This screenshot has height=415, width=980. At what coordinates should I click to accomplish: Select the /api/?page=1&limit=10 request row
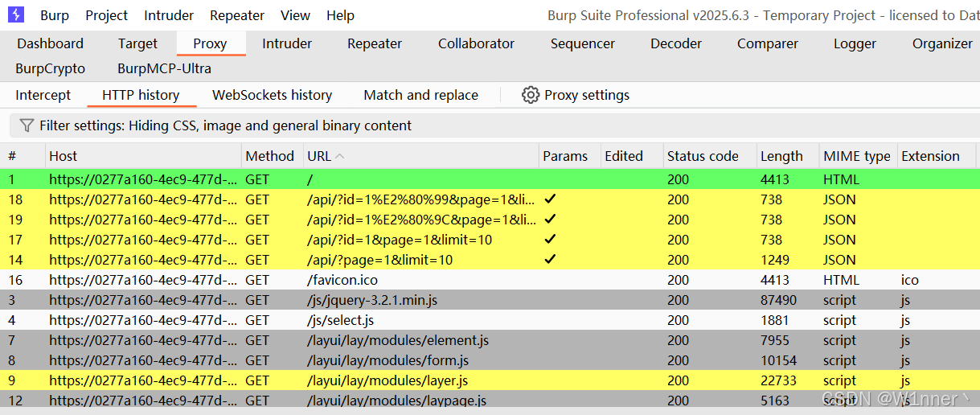coord(490,260)
